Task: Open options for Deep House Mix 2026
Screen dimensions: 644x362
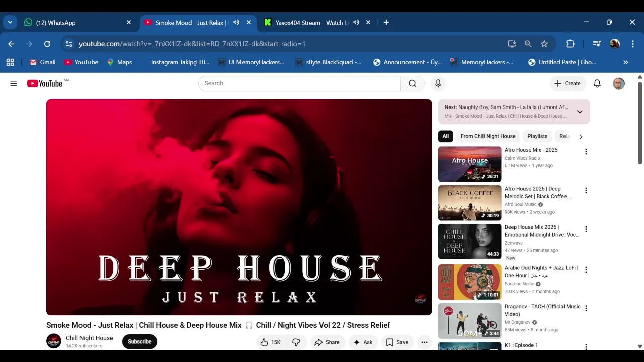Action: click(586, 229)
